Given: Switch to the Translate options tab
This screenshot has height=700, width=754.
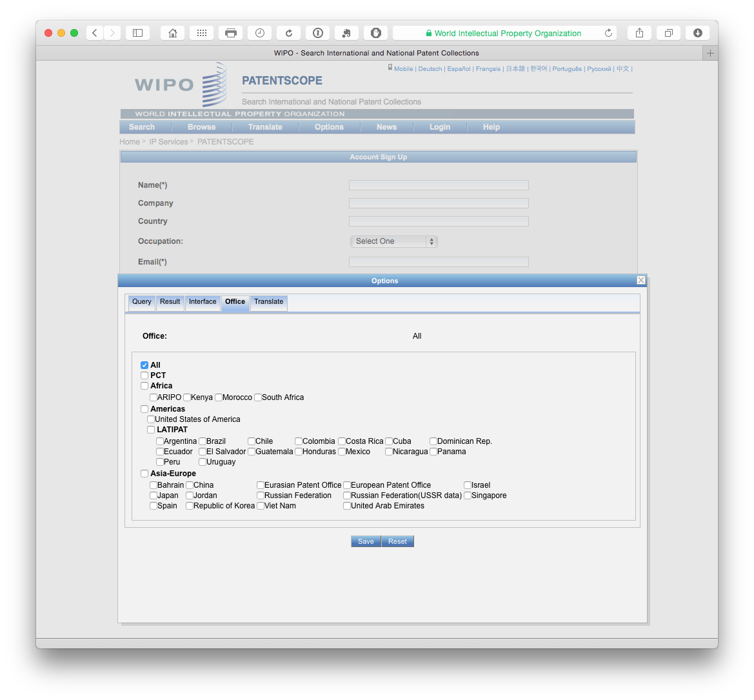Looking at the screenshot, I should coord(269,302).
